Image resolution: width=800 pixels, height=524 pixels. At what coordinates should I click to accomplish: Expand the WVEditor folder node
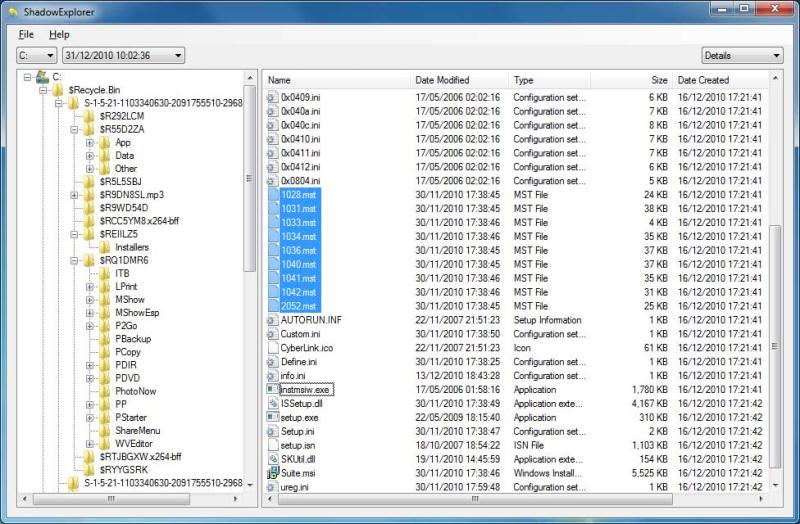tap(90, 444)
